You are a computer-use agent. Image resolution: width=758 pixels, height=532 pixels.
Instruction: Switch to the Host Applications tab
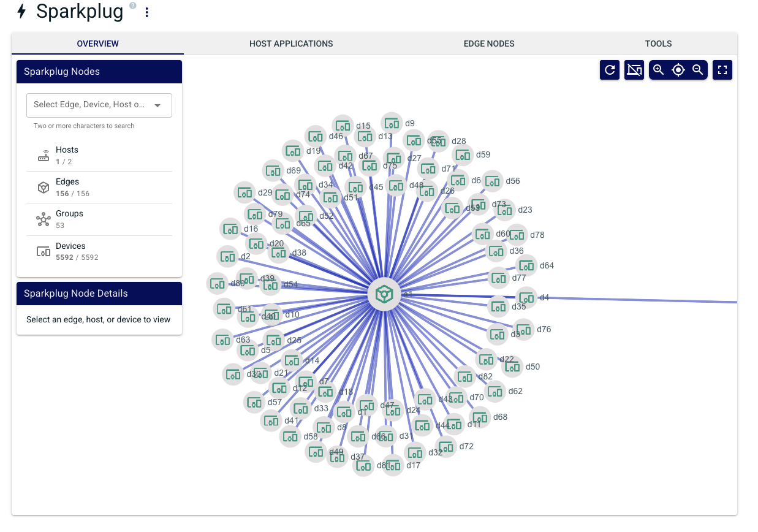pos(291,44)
